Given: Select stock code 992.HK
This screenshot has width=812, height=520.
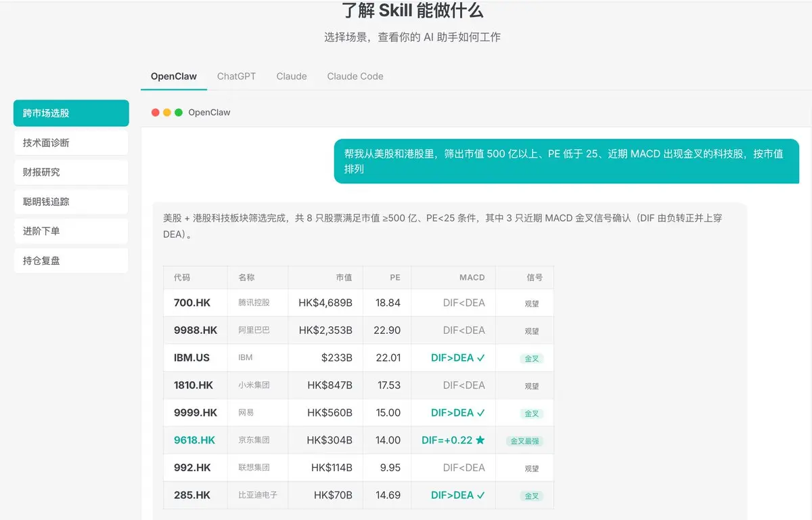Looking at the screenshot, I should pyautogui.click(x=192, y=467).
